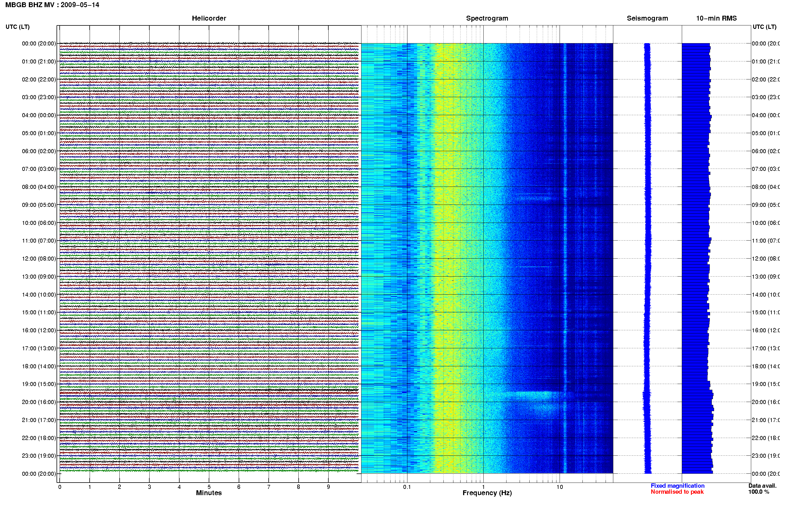Click the left 17:00 (13:00) time label
The image size is (812, 508).
[x=39, y=348]
